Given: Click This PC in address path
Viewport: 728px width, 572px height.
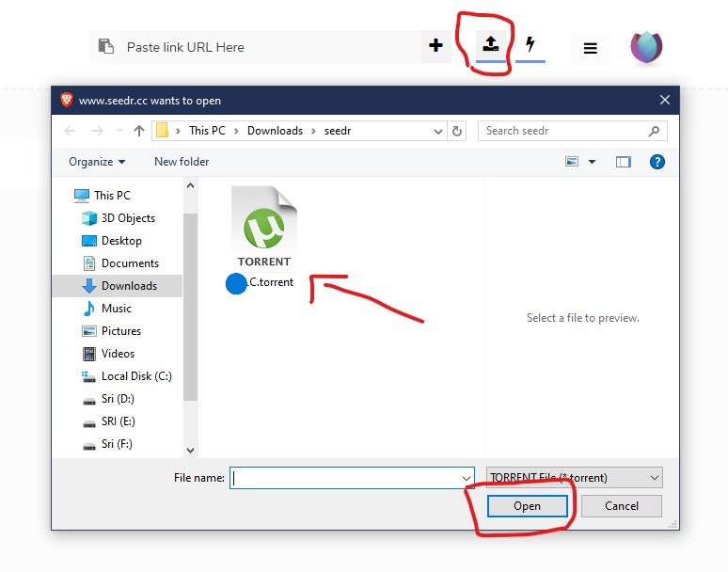Looking at the screenshot, I should (x=207, y=131).
